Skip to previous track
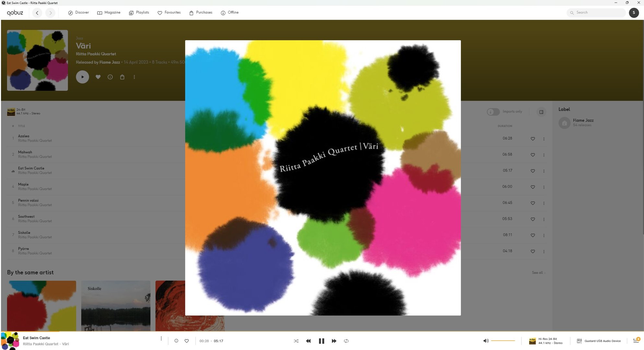The height and width of the screenshot is (350, 644). [x=308, y=341]
